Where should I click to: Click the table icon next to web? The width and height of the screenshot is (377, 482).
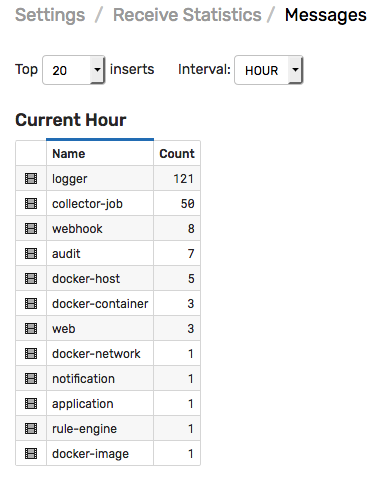coord(31,329)
